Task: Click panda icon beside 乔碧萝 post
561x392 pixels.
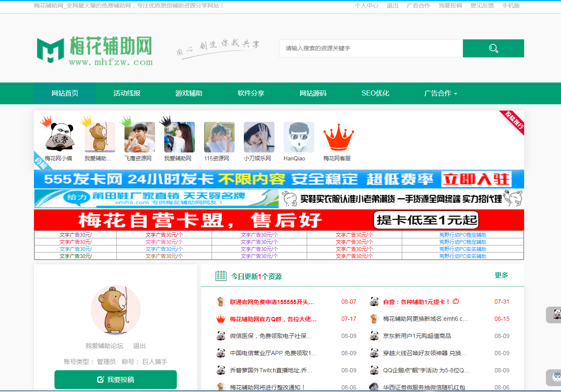Action: point(221,370)
